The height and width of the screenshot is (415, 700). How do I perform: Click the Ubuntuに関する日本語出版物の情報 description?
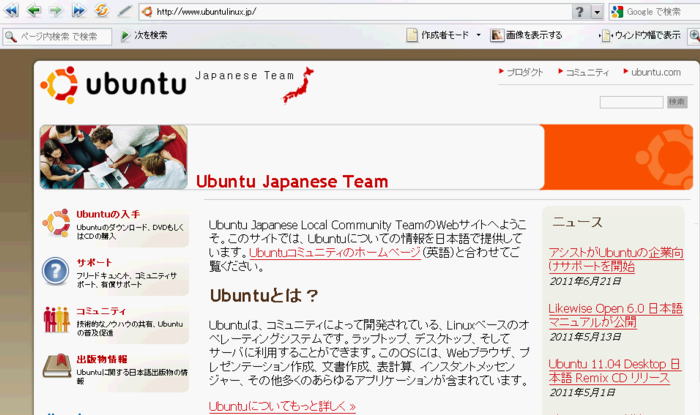click(x=132, y=376)
